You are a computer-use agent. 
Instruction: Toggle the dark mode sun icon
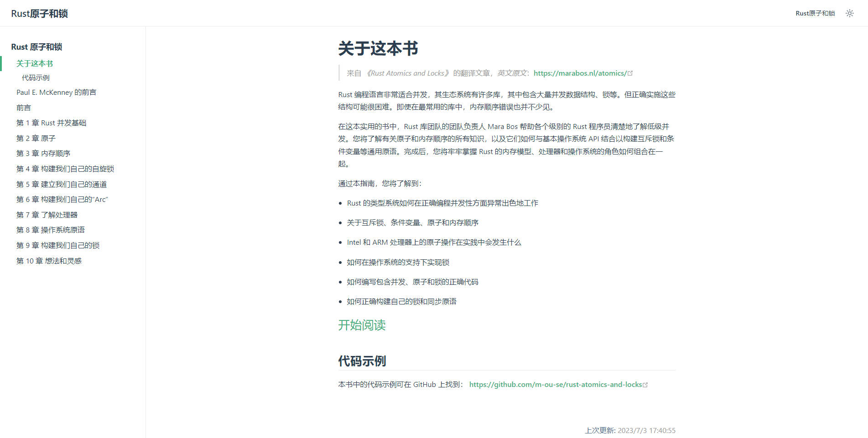[849, 13]
